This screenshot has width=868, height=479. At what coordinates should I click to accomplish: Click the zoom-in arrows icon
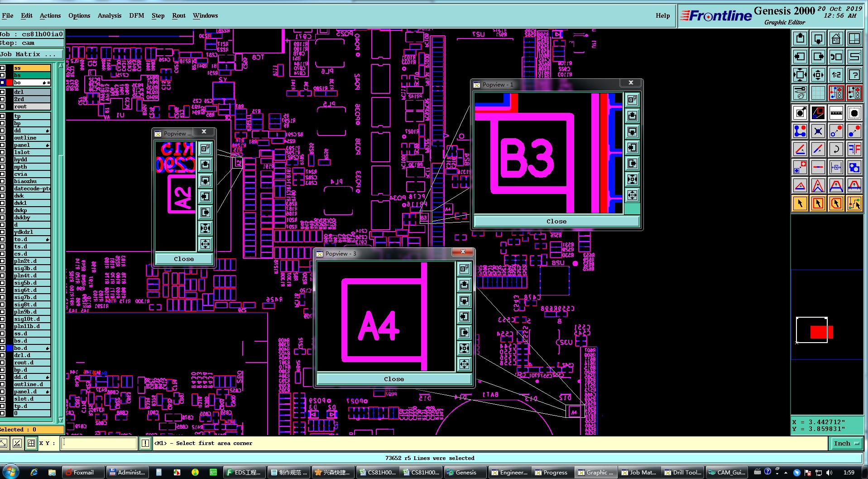(800, 75)
